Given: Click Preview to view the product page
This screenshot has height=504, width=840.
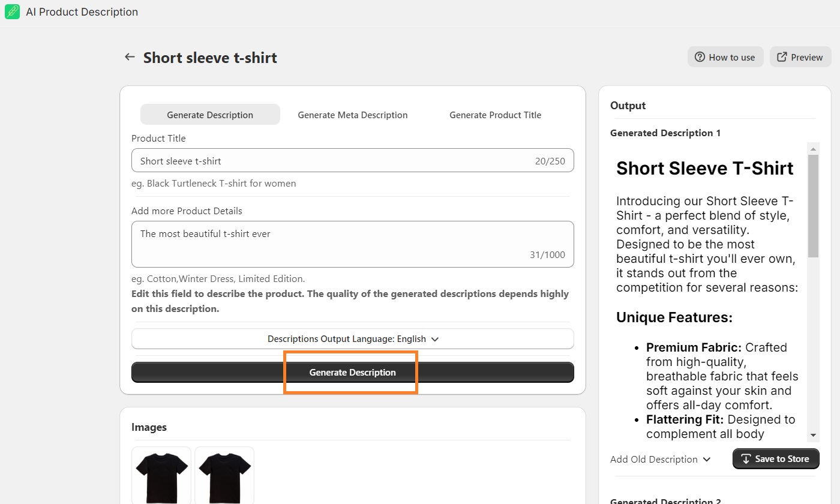Looking at the screenshot, I should [800, 56].
